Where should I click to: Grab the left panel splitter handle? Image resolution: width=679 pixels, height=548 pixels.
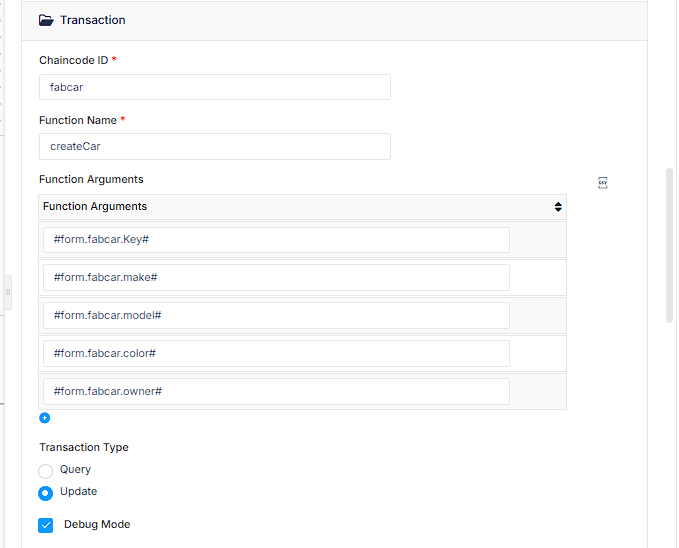[8, 292]
